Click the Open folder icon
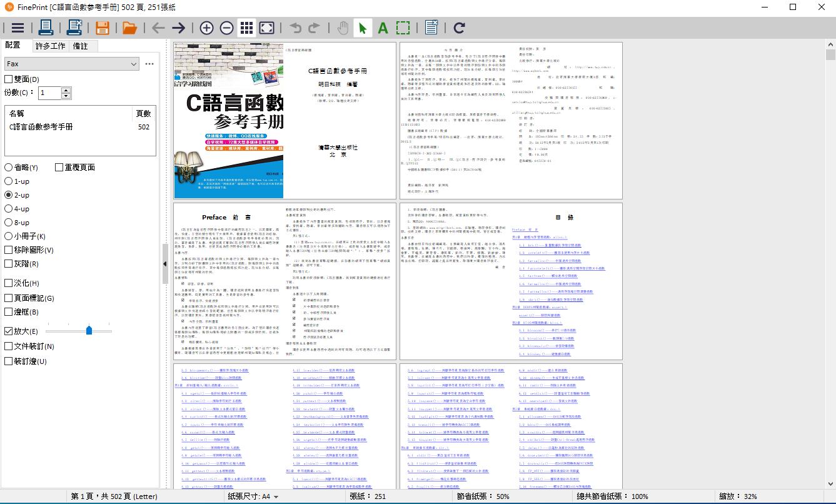Viewport: 836px width, 504px height. click(129, 28)
